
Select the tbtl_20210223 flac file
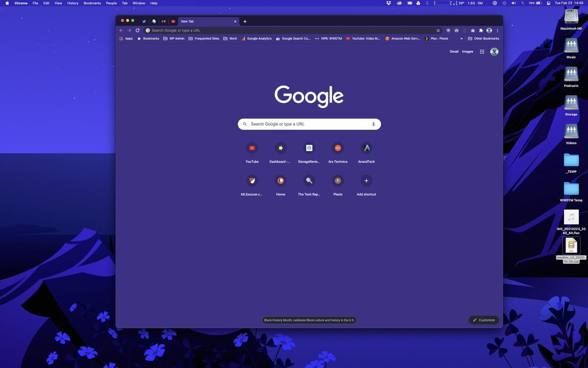(571, 222)
